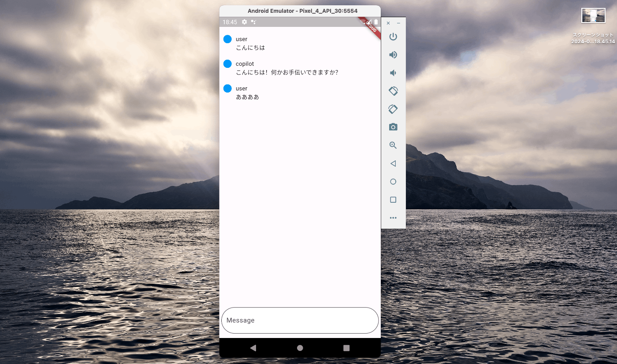Click the emulator sidebar overview square
Viewport: 617px width, 364px height.
pos(393,200)
